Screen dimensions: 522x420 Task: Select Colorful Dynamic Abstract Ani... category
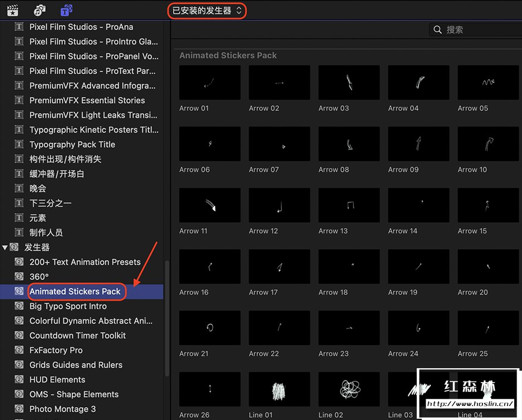point(81,321)
